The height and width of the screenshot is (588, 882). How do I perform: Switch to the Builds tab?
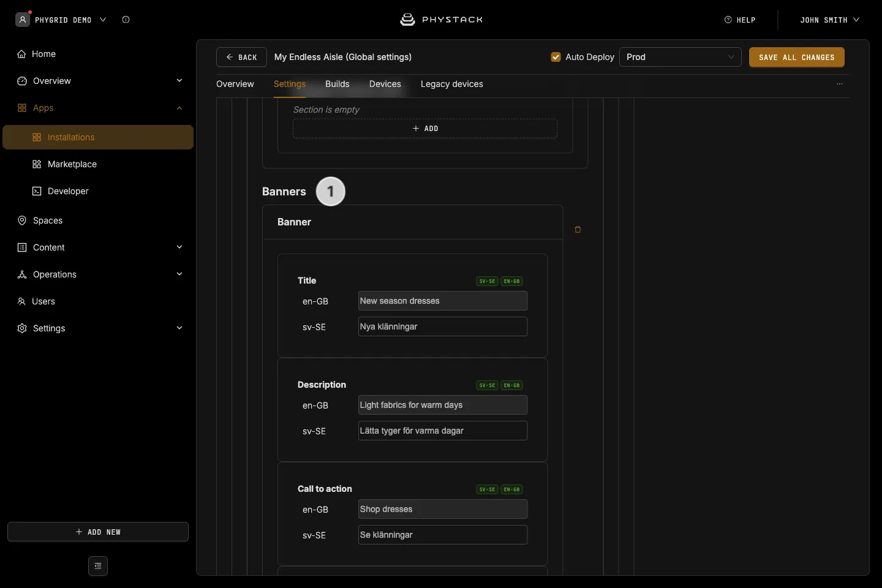click(337, 84)
